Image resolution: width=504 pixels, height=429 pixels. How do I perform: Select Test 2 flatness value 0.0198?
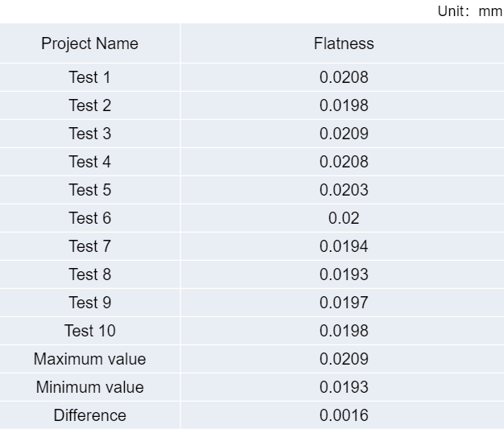click(344, 105)
